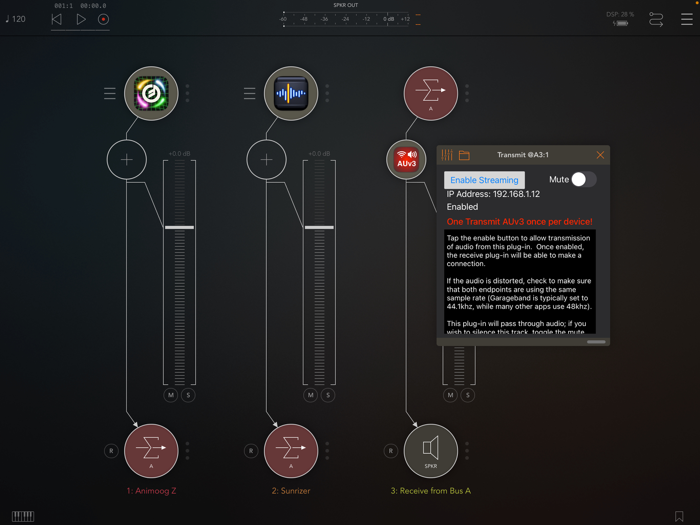Viewport: 700px width, 525px height.
Task: Mute the Receive from Bus A channel
Action: [x=450, y=395]
